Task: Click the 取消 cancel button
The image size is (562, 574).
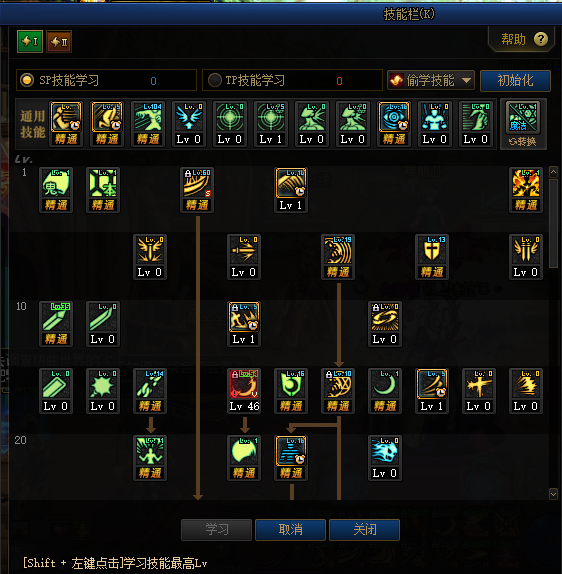Action: 290,529
